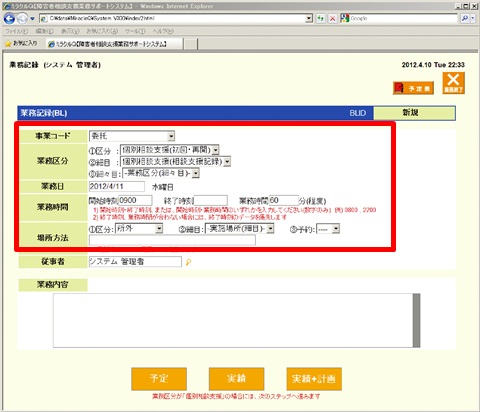Open the お気に入り menu
Image resolution: width=480 pixels, height=412 pixels.
click(102, 31)
